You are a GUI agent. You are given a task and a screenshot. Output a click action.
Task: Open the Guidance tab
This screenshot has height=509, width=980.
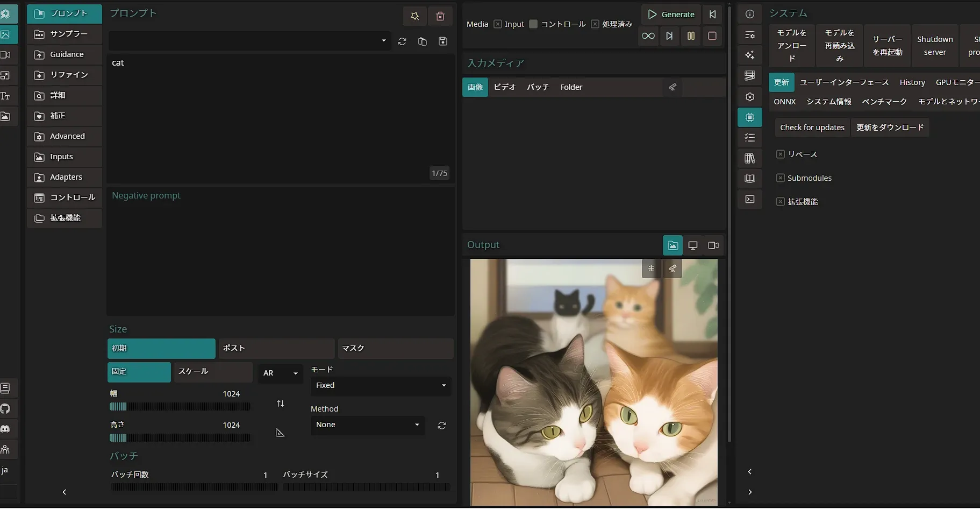click(x=65, y=54)
